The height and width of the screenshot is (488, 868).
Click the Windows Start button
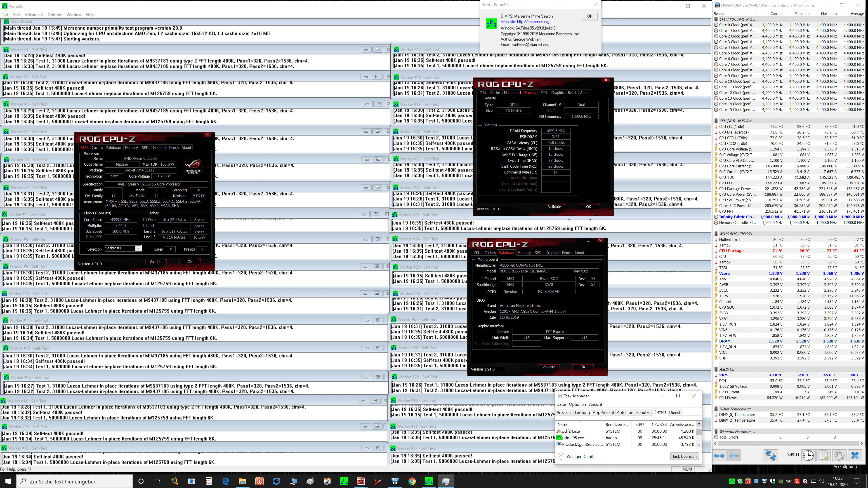pyautogui.click(x=8, y=481)
